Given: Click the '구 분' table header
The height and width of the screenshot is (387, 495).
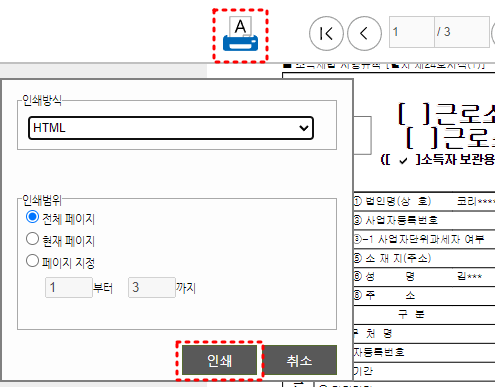Looking at the screenshot, I should [411, 314].
